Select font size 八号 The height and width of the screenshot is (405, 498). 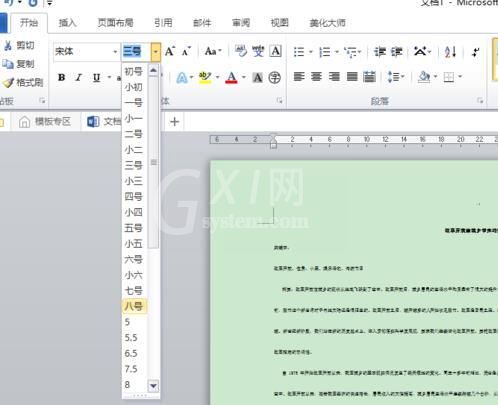tap(135, 306)
